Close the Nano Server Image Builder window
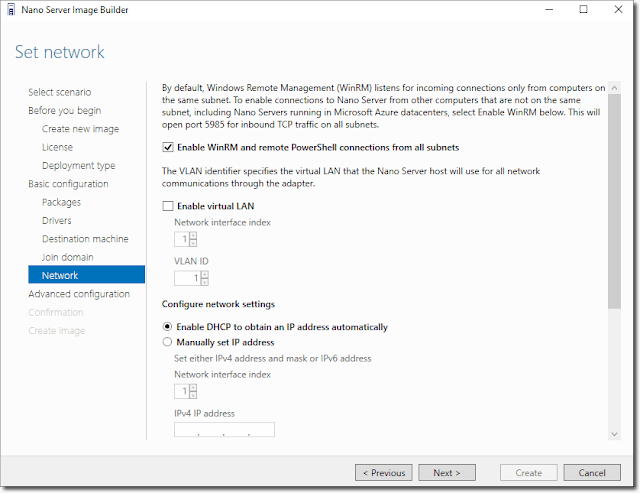The image size is (640, 493). point(619,9)
